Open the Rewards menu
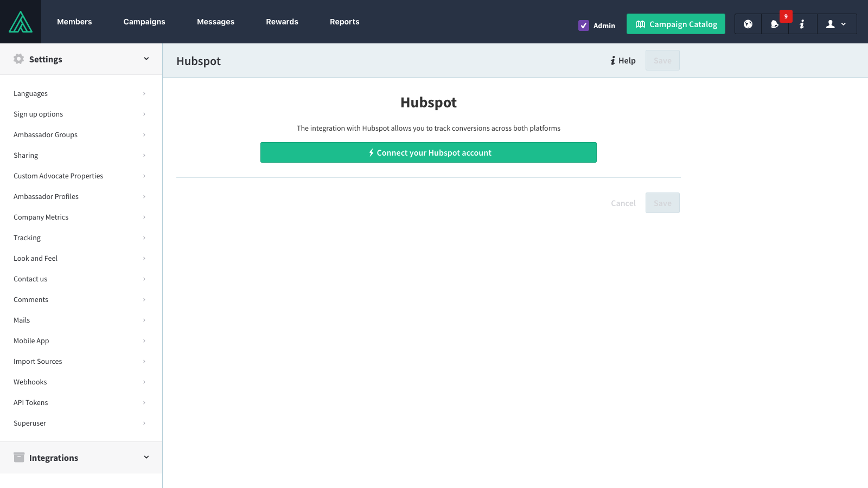Viewport: 868px width, 488px height. click(x=282, y=22)
